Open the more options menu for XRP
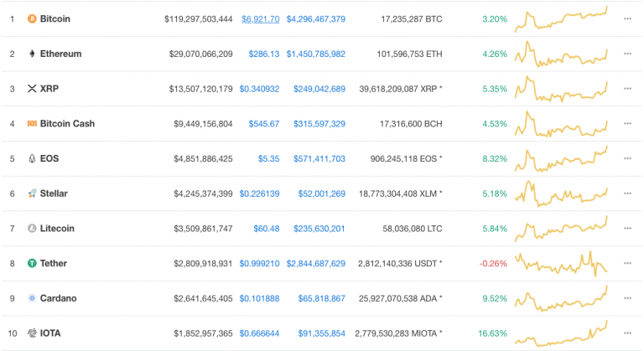Screen dimensions: 644x351 (x=627, y=89)
